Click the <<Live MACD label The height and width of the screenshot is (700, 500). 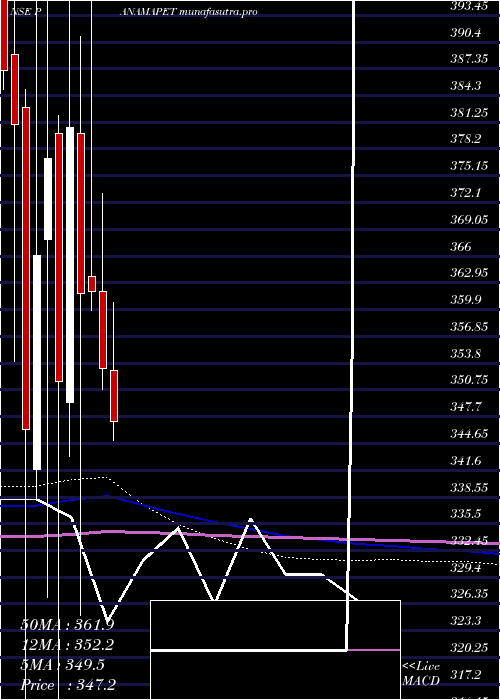click(x=421, y=674)
